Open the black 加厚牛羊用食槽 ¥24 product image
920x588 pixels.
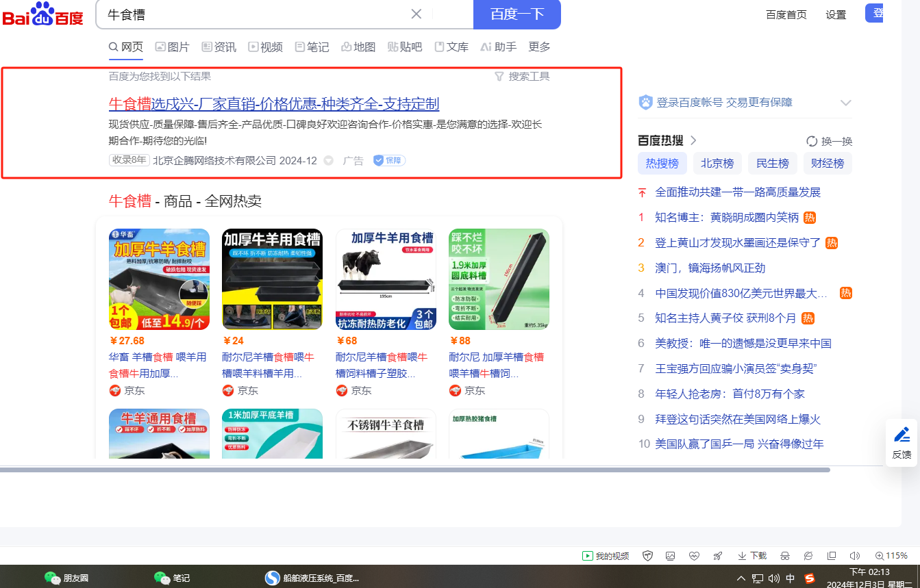tap(272, 279)
